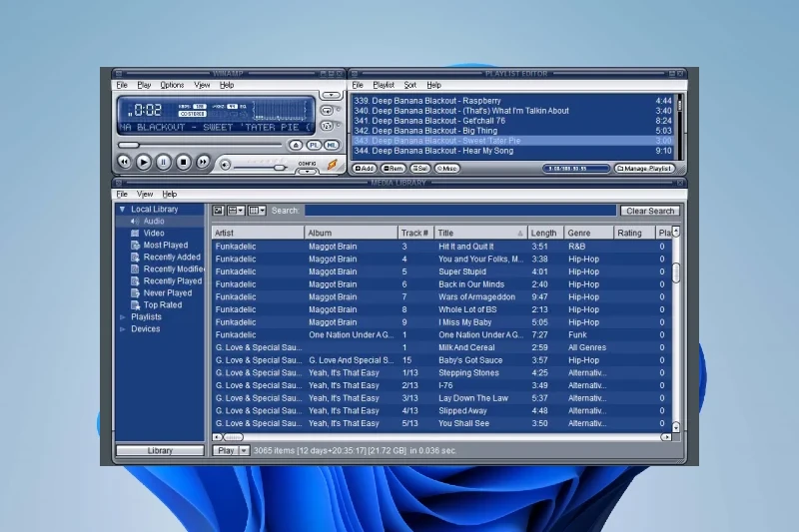This screenshot has height=532, width=799.
Task: Open the Sort menu in Playlist Editor
Action: [410, 85]
